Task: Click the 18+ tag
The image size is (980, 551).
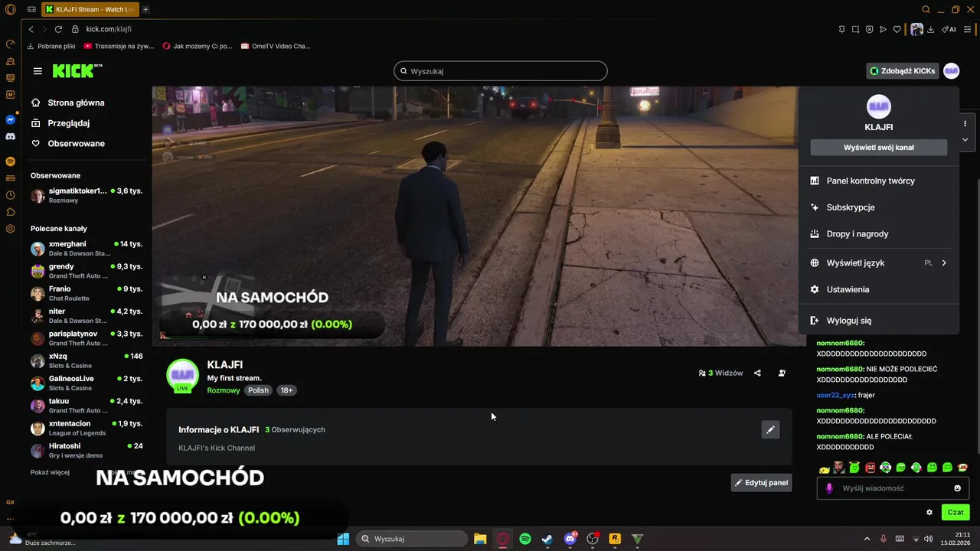Action: 286,390
